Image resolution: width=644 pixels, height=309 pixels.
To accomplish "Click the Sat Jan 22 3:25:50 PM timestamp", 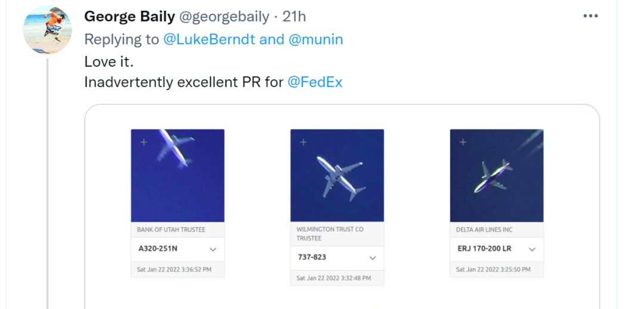I will coord(493,270).
